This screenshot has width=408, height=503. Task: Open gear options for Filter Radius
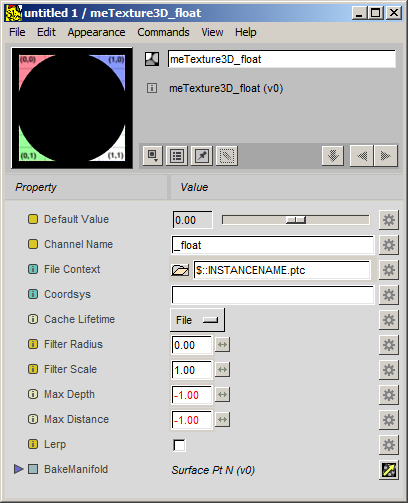389,345
